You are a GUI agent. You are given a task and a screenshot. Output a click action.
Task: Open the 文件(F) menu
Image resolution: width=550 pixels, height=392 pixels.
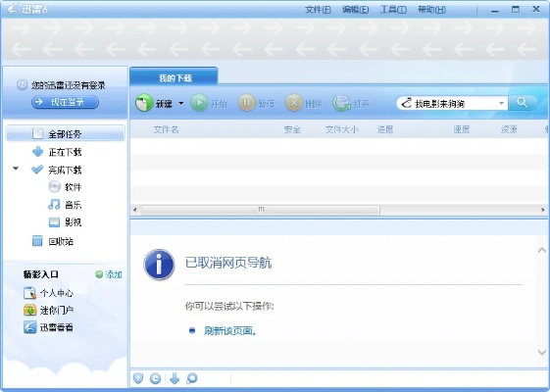318,10
